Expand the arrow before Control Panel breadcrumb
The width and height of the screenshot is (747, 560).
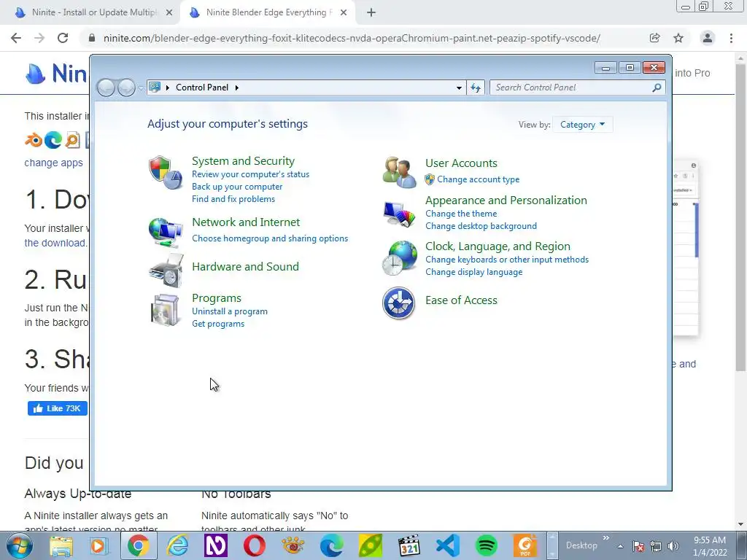pyautogui.click(x=168, y=87)
